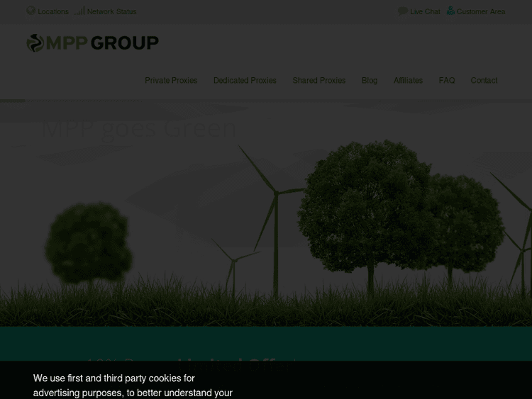Navigate to the Blog page
Viewport: 532px width, 399px height.
click(x=370, y=81)
